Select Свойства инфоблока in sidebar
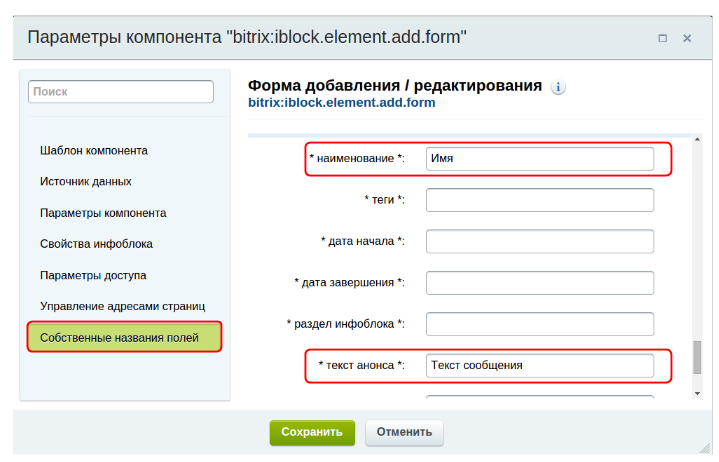Viewport: 719px width, 462px height. [96, 244]
